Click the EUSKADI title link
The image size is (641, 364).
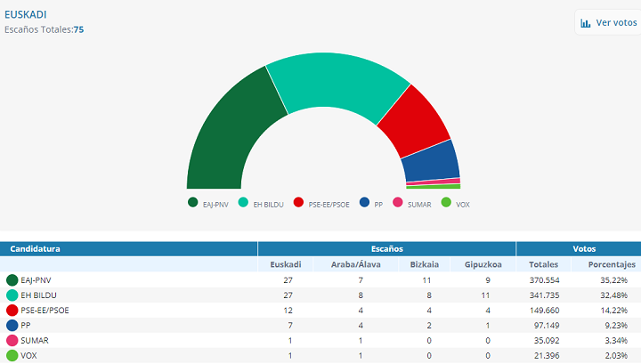(26, 15)
